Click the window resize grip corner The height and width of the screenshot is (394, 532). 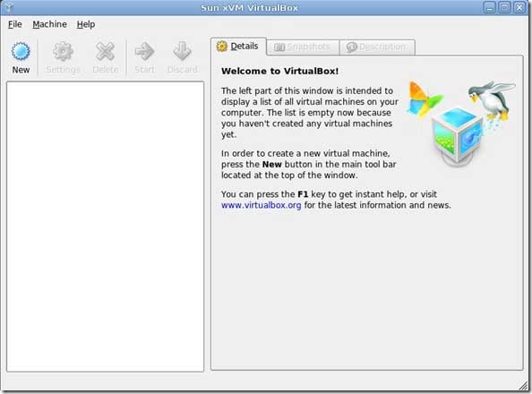[x=524, y=385]
